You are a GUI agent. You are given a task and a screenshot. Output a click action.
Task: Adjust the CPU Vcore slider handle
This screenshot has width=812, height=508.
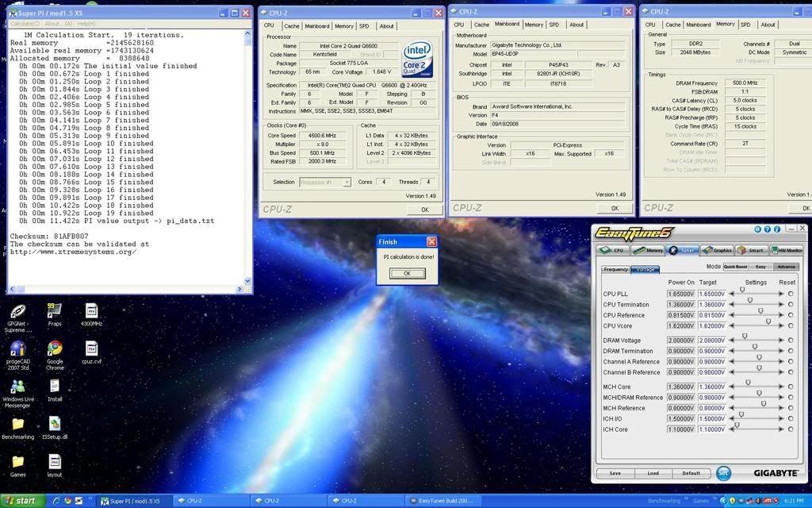click(x=768, y=322)
